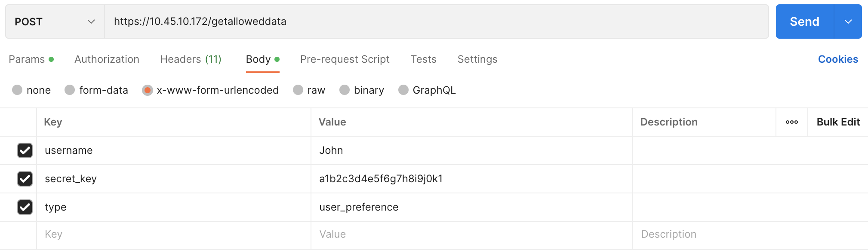Open the Authorization tab

click(x=107, y=59)
